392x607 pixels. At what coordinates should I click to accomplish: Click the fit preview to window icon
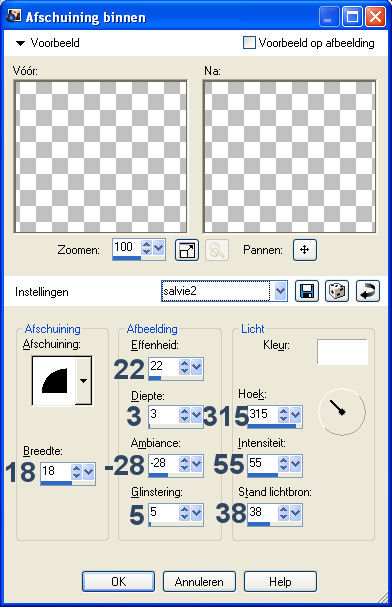coord(187,250)
